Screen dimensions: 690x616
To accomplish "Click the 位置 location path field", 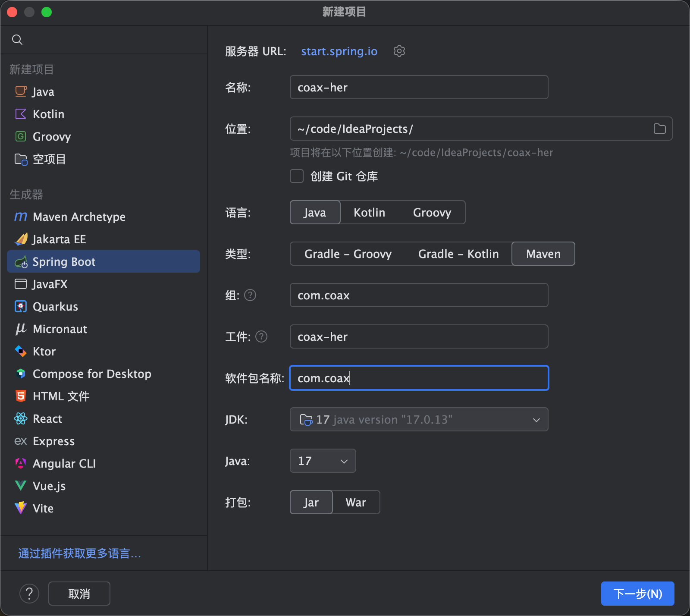I will point(481,129).
